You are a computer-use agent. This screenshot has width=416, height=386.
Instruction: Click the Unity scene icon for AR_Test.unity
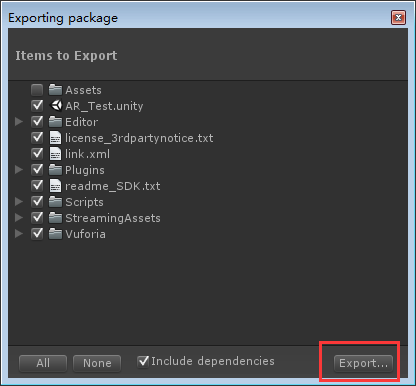click(x=56, y=106)
